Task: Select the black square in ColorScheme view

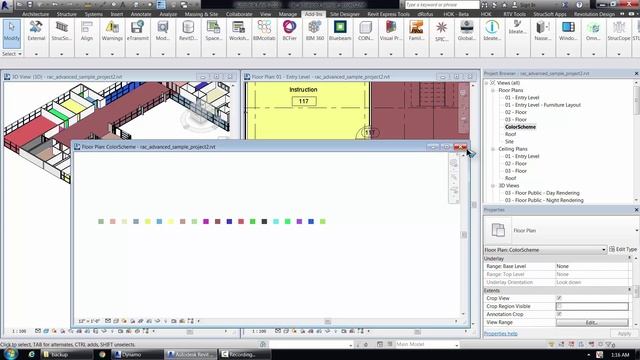Action: coord(264,222)
